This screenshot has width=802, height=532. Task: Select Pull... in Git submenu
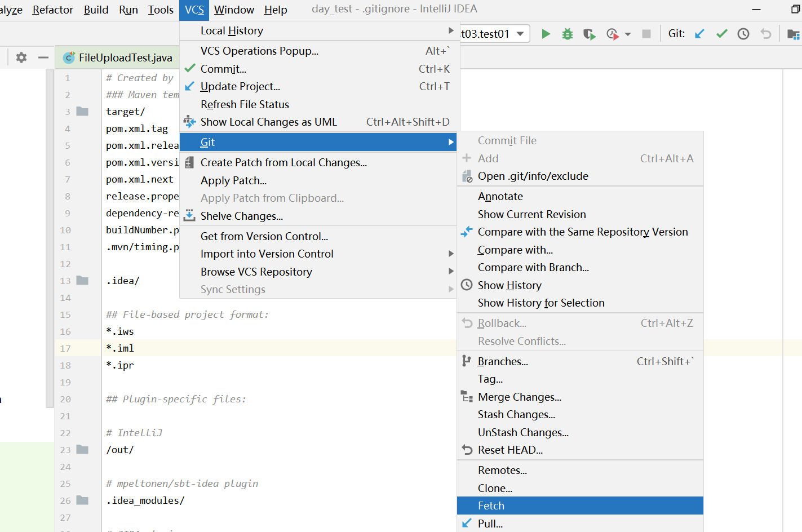pyautogui.click(x=580, y=524)
